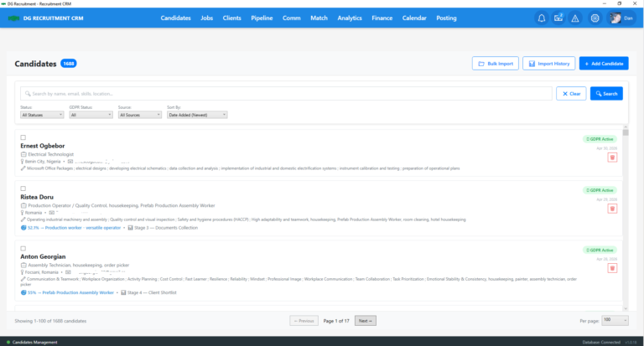This screenshot has width=644, height=346.
Task: Open the settings gear icon
Action: tap(595, 18)
